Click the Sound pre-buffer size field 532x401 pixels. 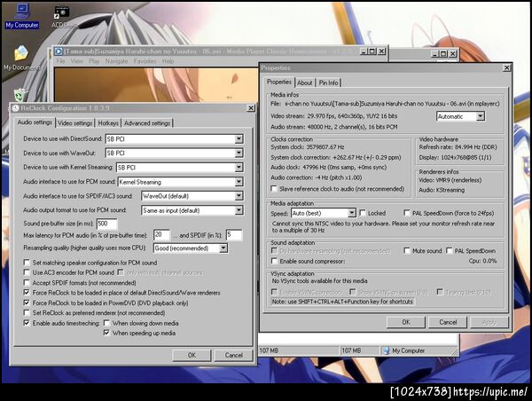click(x=107, y=224)
